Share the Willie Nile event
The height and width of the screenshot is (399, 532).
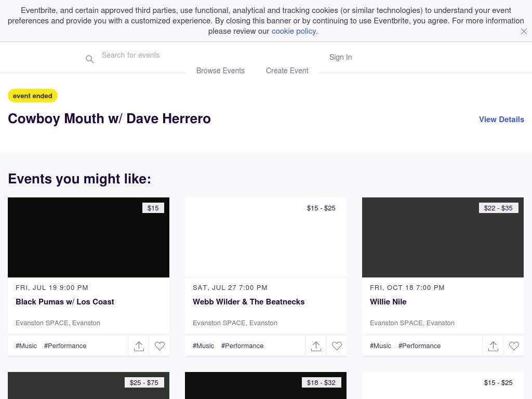(x=493, y=346)
